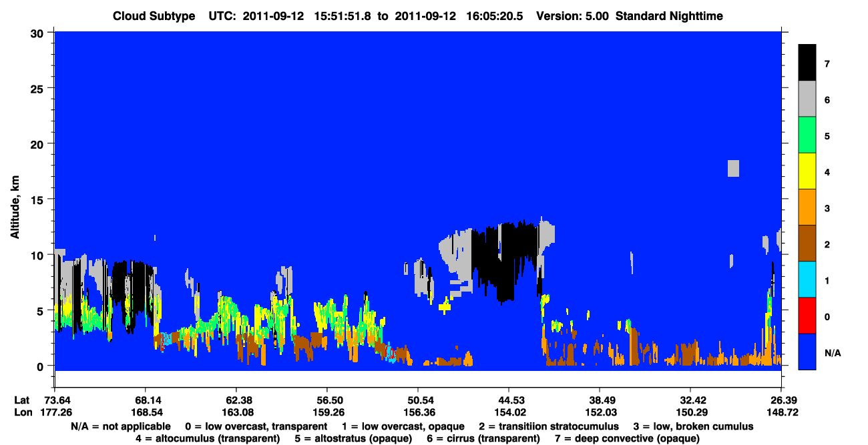Click longitude value '177.26'
The height and width of the screenshot is (445, 868).
tap(56, 413)
